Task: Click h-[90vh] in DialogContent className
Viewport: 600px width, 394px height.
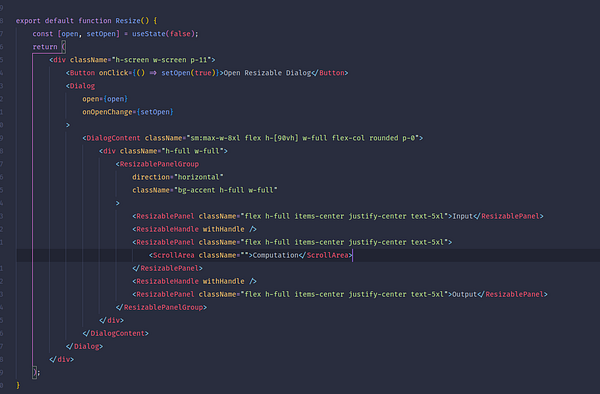Action: click(282, 138)
